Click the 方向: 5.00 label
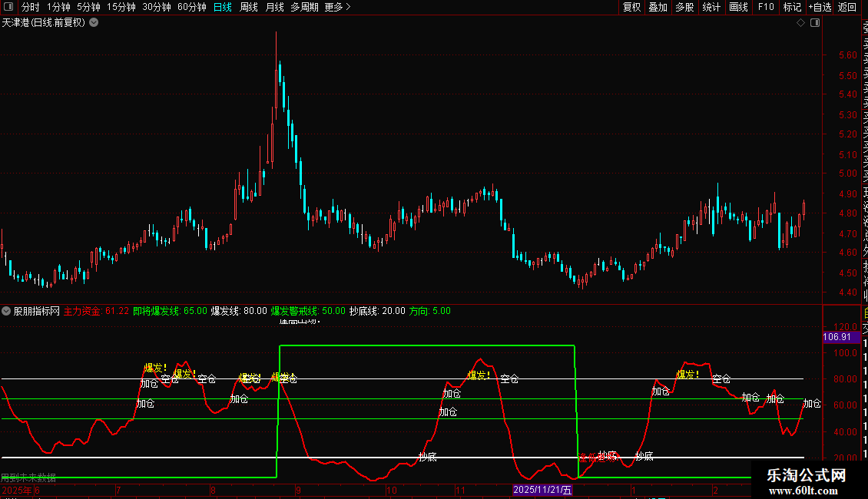The image size is (868, 499). 429,311
